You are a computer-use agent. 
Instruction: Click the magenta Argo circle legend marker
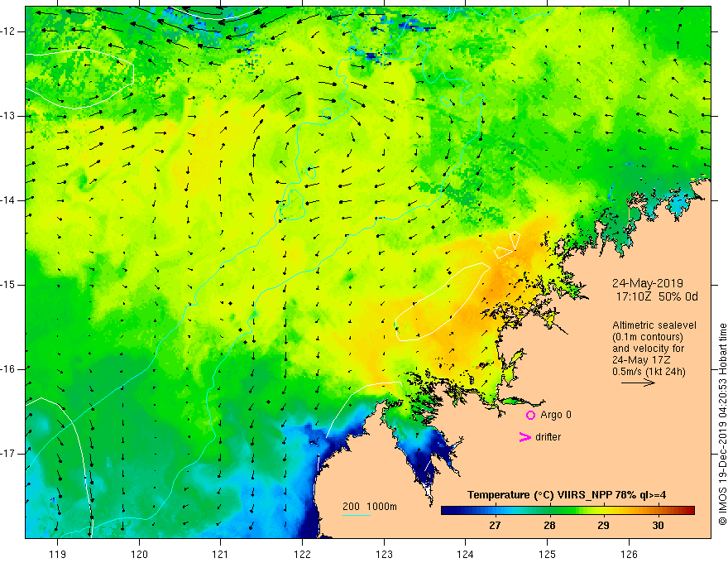(530, 415)
